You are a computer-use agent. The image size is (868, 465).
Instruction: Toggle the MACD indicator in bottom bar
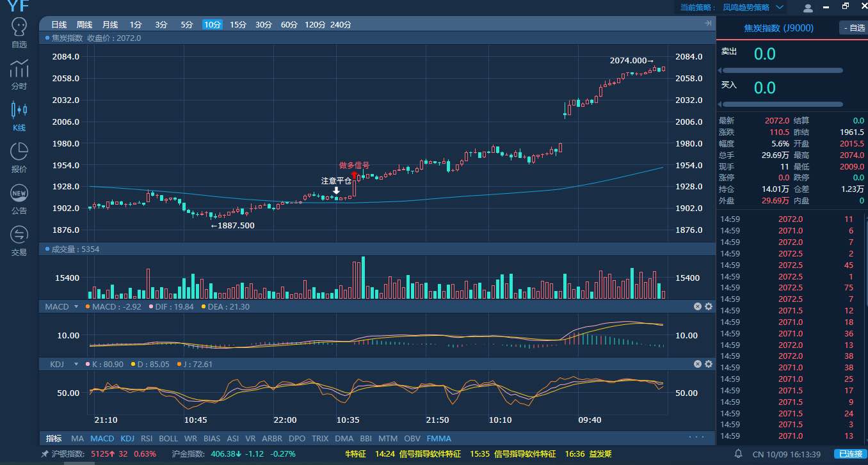pos(102,439)
